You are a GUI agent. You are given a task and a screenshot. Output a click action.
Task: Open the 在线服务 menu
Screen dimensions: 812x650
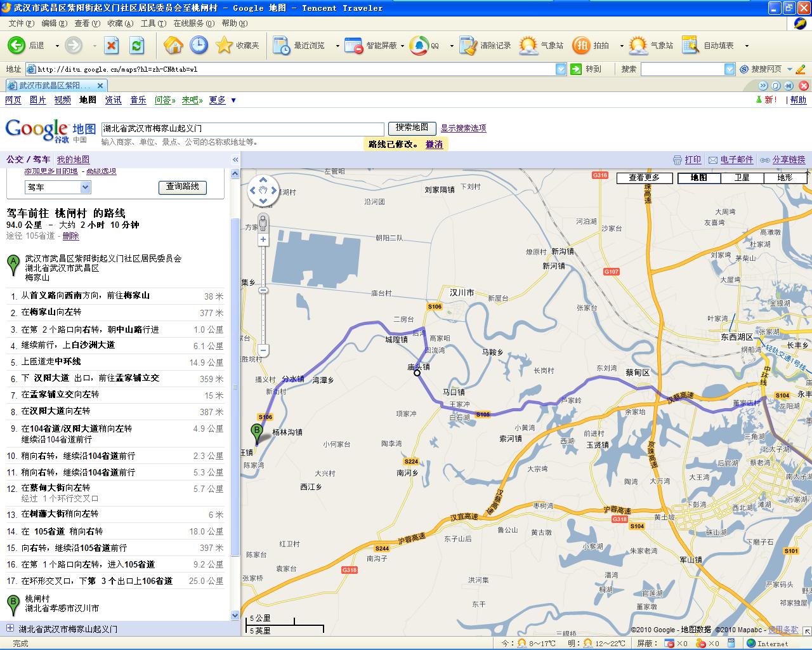click(193, 23)
